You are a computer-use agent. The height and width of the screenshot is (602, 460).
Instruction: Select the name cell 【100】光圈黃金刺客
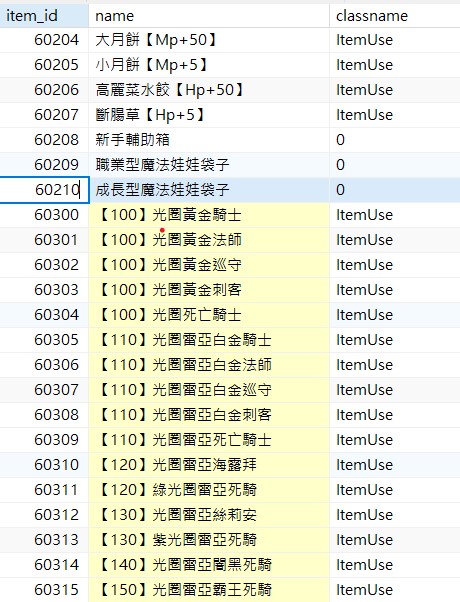pyautogui.click(x=209, y=290)
